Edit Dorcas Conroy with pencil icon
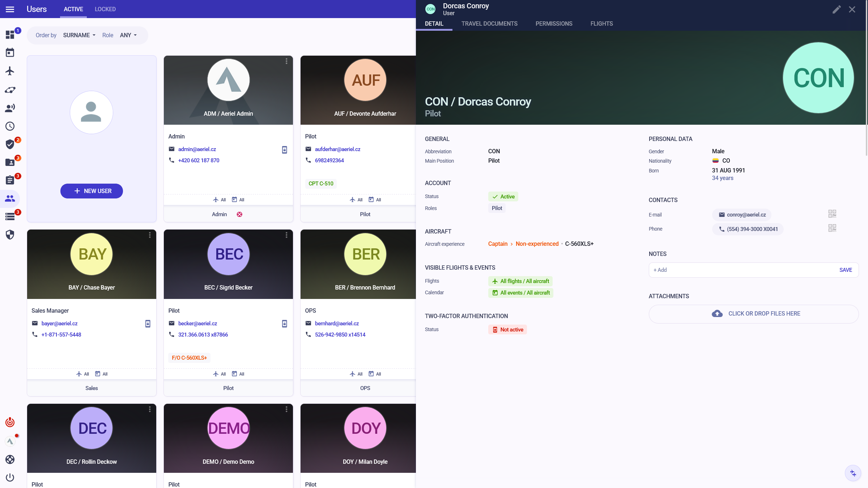The width and height of the screenshot is (868, 488). coord(837,9)
